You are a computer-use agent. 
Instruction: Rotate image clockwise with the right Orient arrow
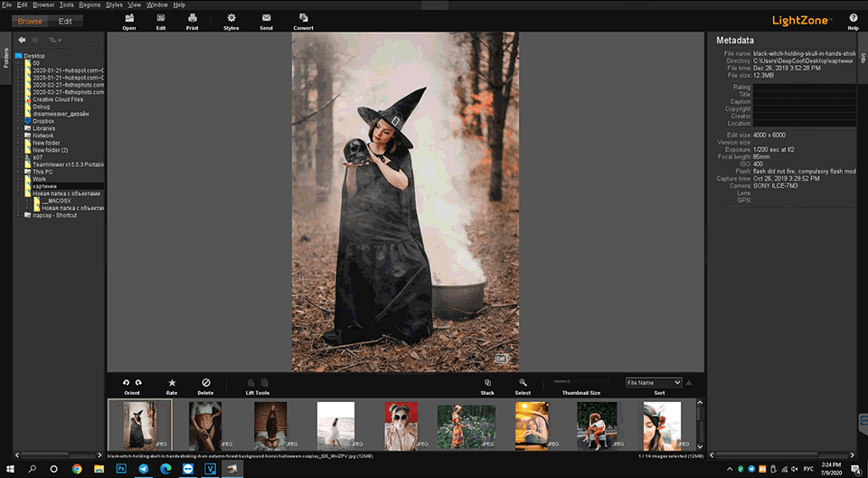tap(138, 382)
